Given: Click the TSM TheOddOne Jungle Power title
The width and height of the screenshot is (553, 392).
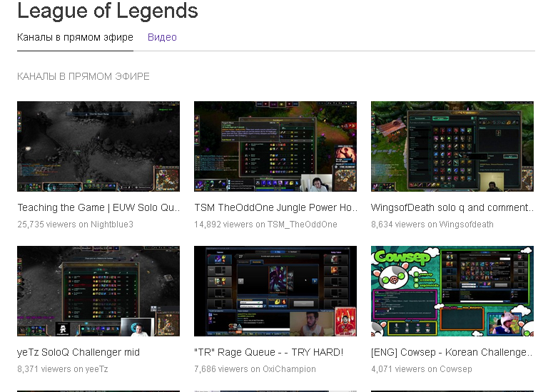Looking at the screenshot, I should (x=276, y=208).
